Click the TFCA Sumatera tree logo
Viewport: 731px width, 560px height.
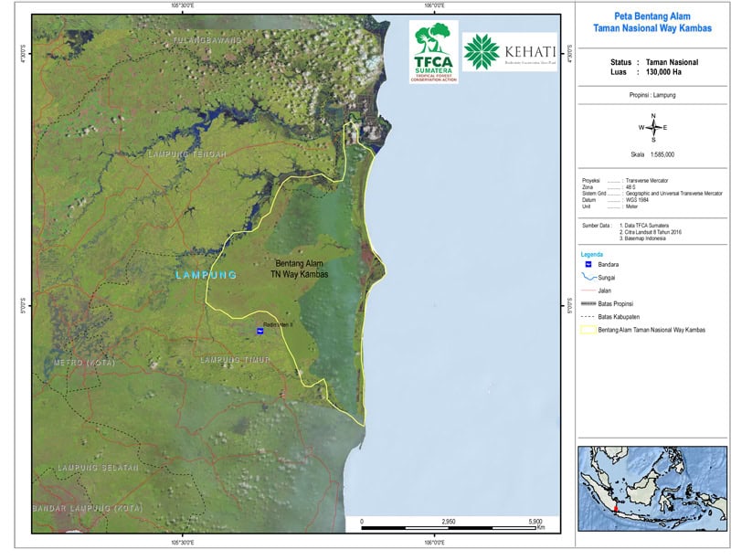tap(433, 51)
